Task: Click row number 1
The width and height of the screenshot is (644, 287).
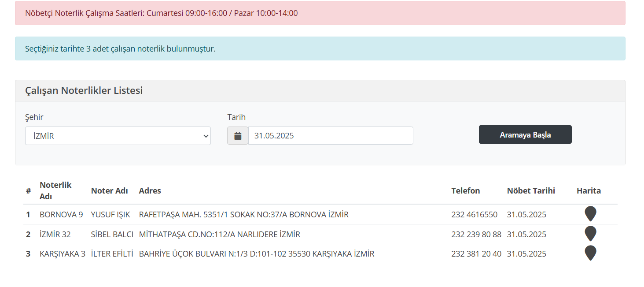Action: click(x=28, y=215)
